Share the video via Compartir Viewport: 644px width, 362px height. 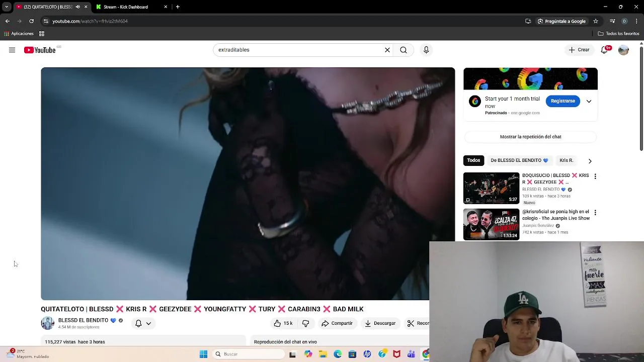pos(337,323)
